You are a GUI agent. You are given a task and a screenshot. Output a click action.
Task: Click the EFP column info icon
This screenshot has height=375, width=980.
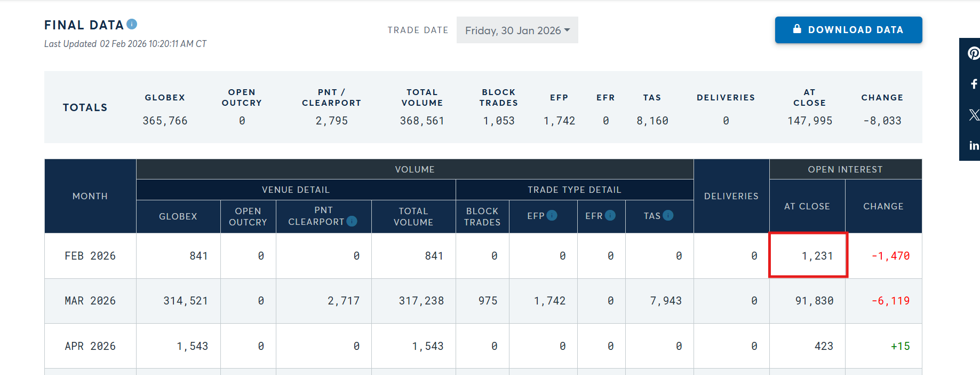(552, 215)
